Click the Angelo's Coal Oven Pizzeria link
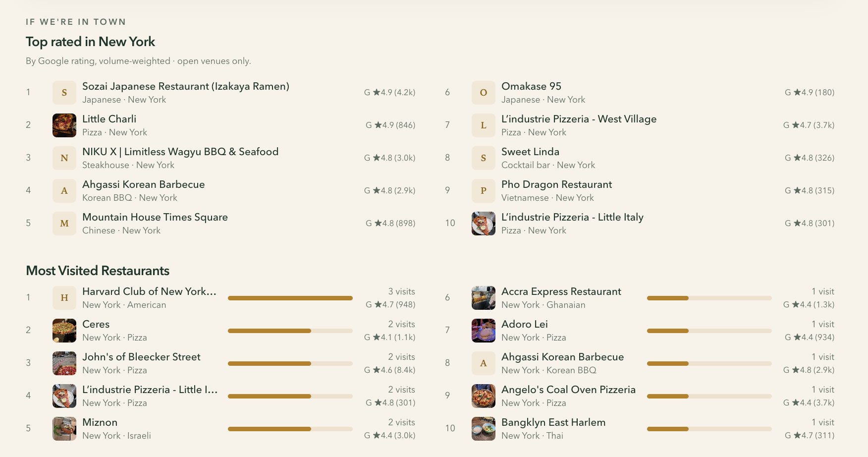The image size is (868, 457). coord(568,390)
